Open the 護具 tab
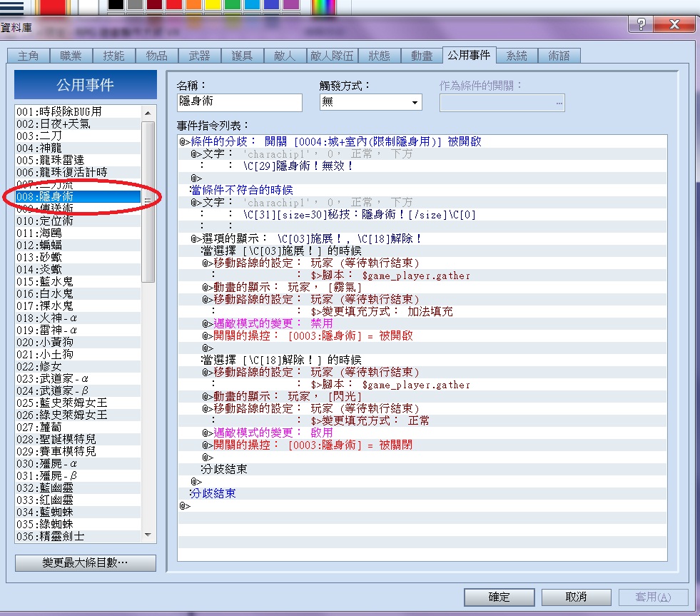 242,56
